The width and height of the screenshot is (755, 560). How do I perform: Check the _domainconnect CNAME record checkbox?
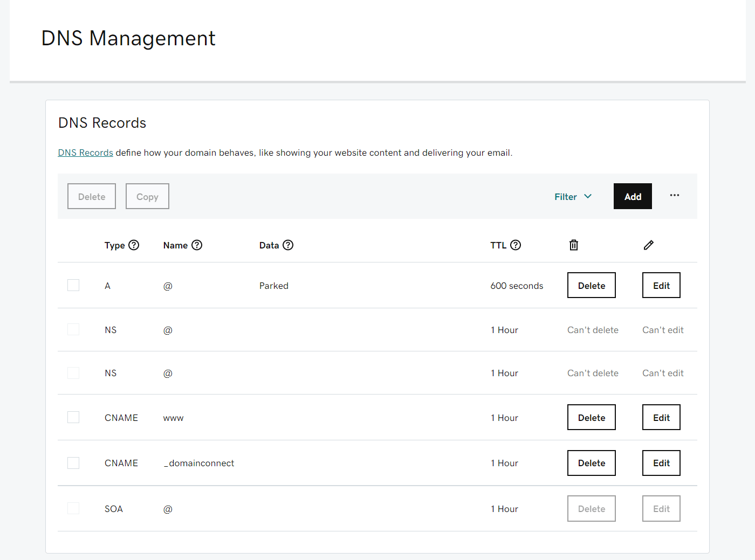point(73,463)
